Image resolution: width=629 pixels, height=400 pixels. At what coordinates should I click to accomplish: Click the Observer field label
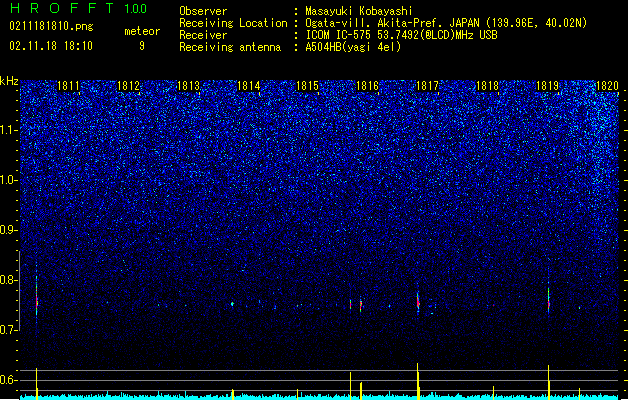pyautogui.click(x=203, y=11)
